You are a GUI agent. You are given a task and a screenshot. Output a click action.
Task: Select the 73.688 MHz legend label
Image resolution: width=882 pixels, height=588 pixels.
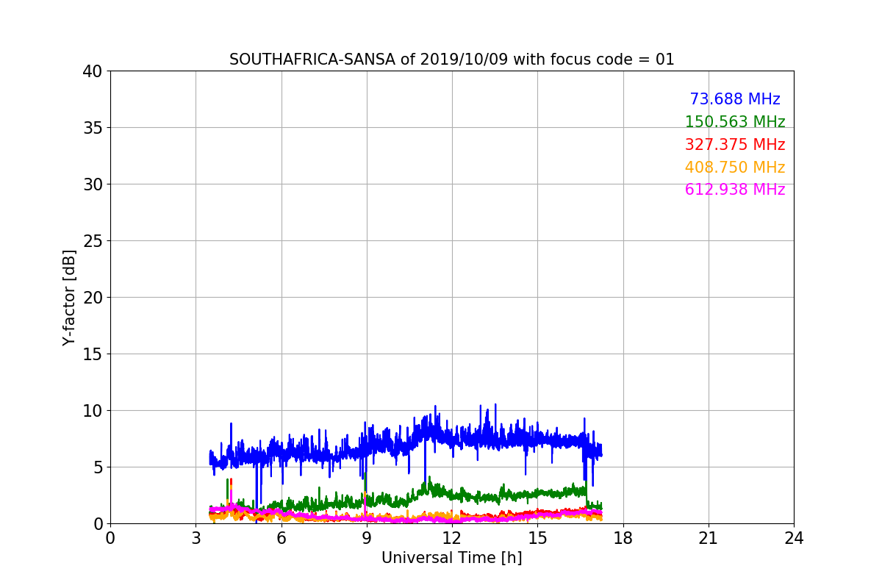click(735, 99)
